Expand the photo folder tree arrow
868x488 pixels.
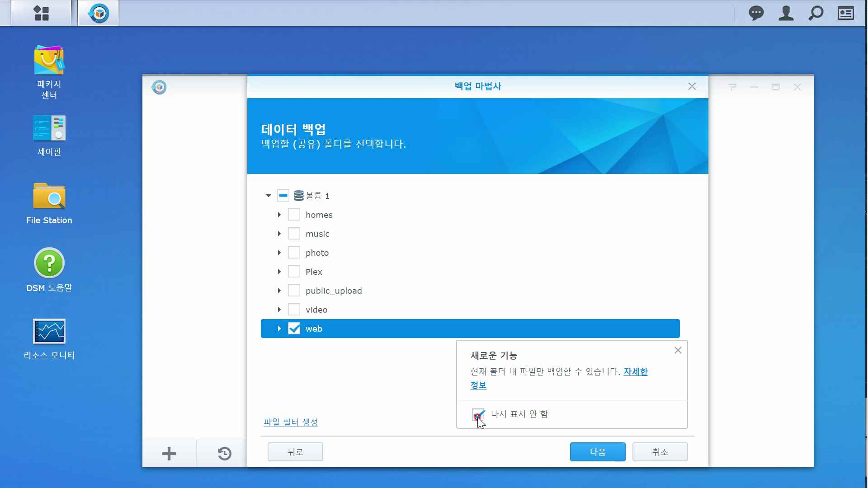click(x=279, y=253)
